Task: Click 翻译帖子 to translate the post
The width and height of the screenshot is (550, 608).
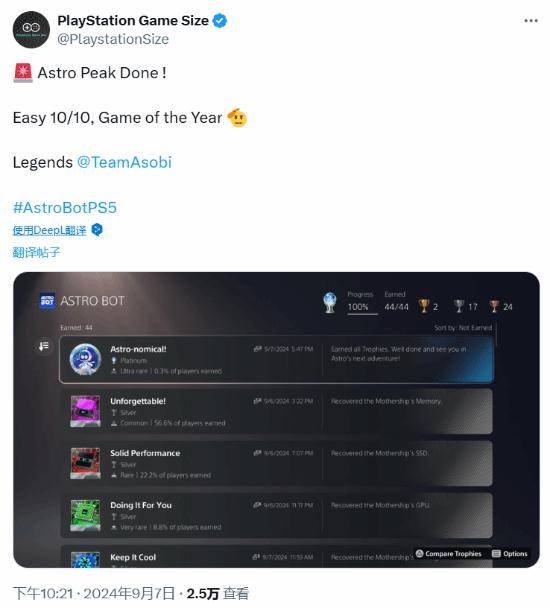Action: (36, 252)
